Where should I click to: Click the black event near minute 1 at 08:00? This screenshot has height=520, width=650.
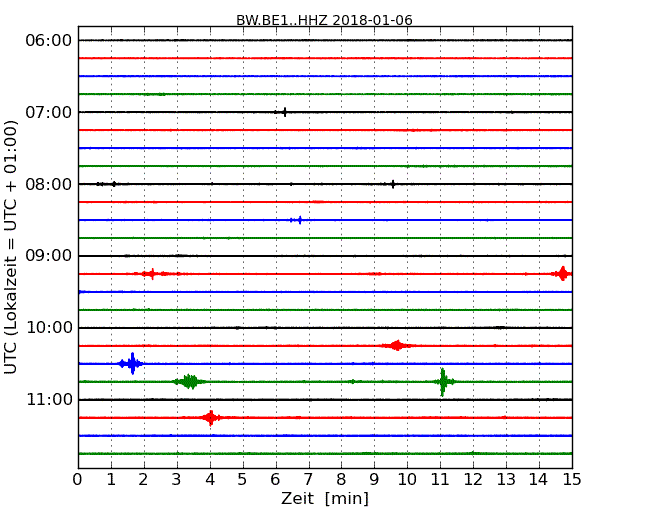point(107,184)
